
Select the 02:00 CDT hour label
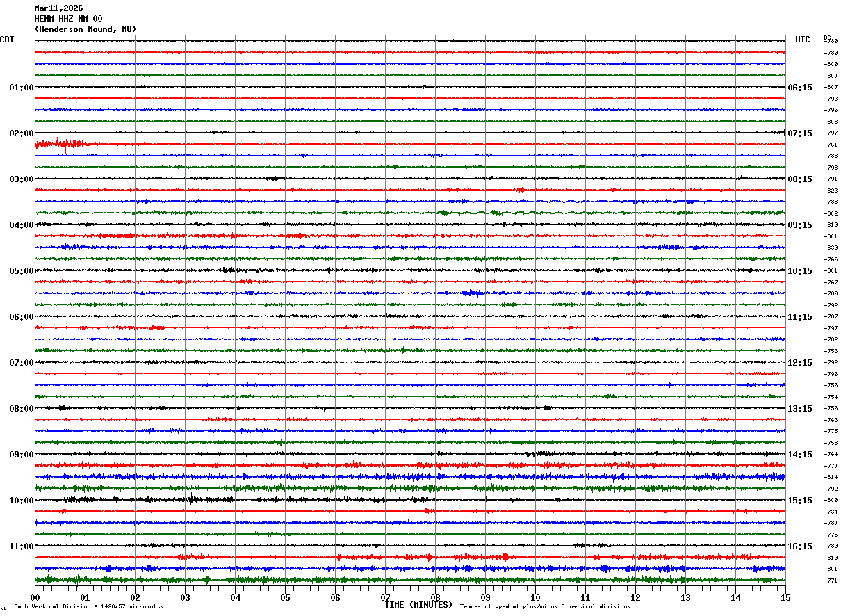click(22, 133)
